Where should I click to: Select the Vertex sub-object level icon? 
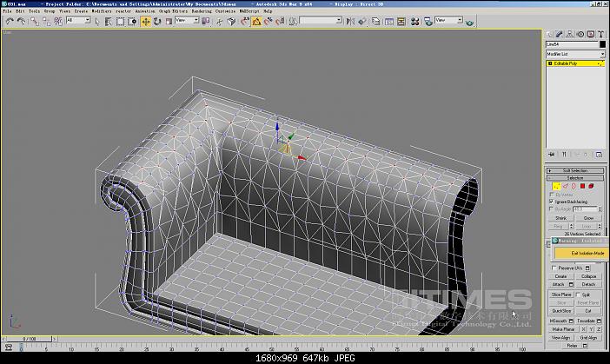tap(557, 186)
